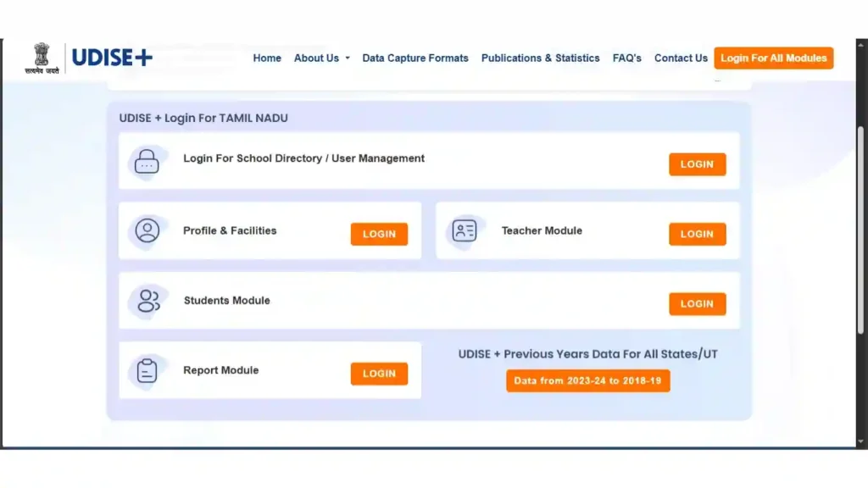
Task: Click the UDISE+ logo
Action: pyautogui.click(x=111, y=57)
